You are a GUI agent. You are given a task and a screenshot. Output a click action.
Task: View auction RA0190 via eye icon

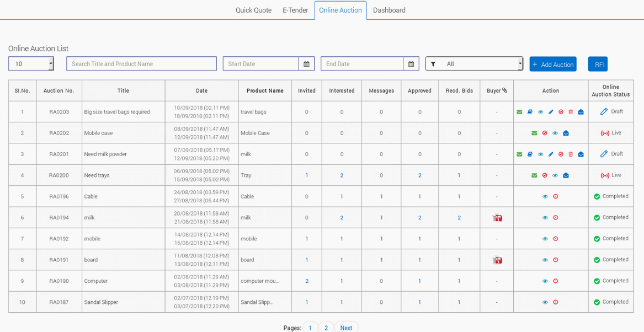[x=545, y=281]
